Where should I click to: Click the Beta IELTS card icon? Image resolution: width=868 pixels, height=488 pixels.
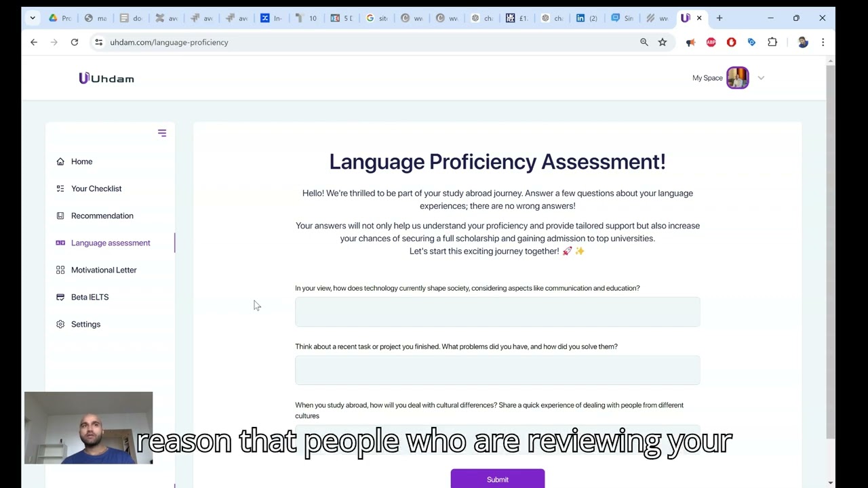coord(60,297)
